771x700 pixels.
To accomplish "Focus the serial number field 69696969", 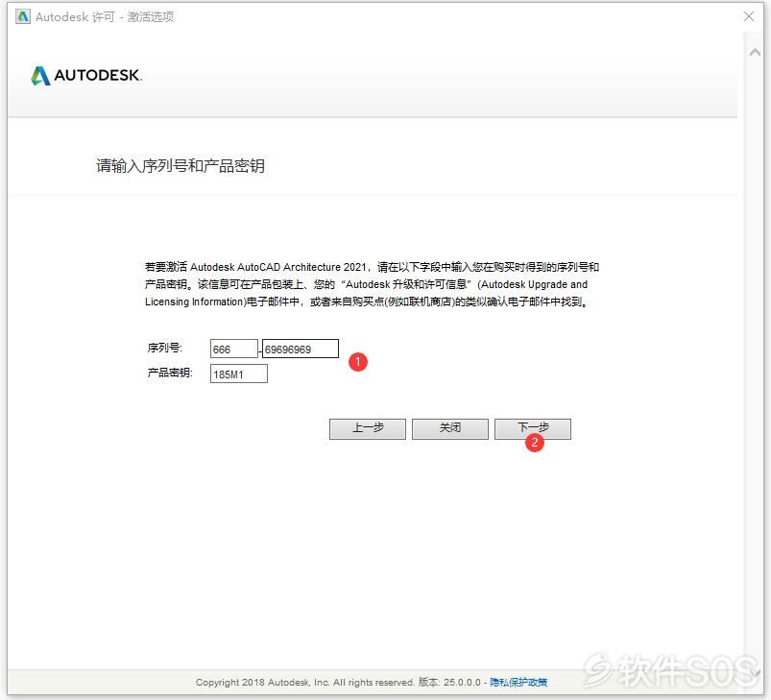I will pyautogui.click(x=301, y=349).
